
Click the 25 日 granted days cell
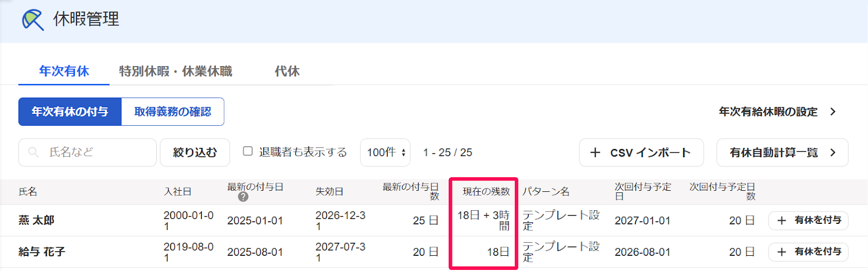click(x=425, y=221)
